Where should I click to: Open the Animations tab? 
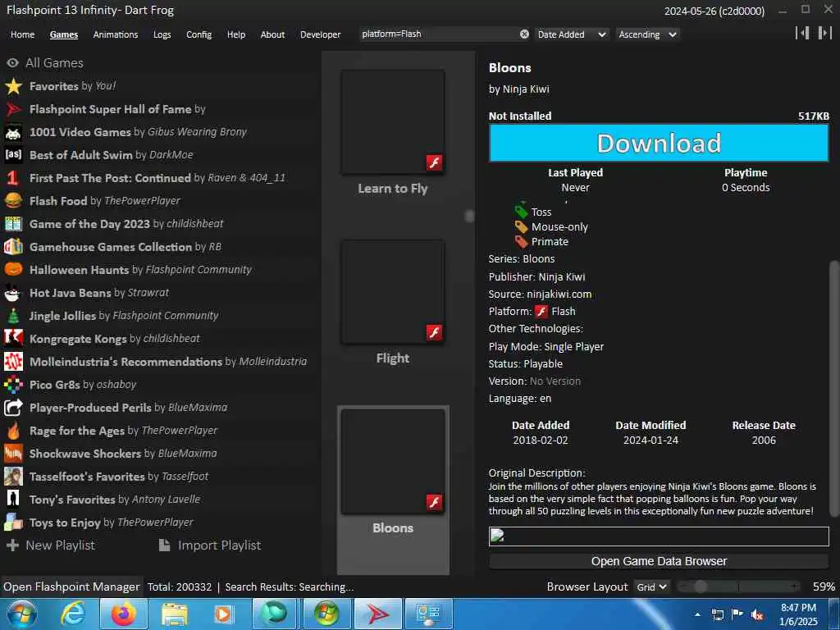click(116, 34)
